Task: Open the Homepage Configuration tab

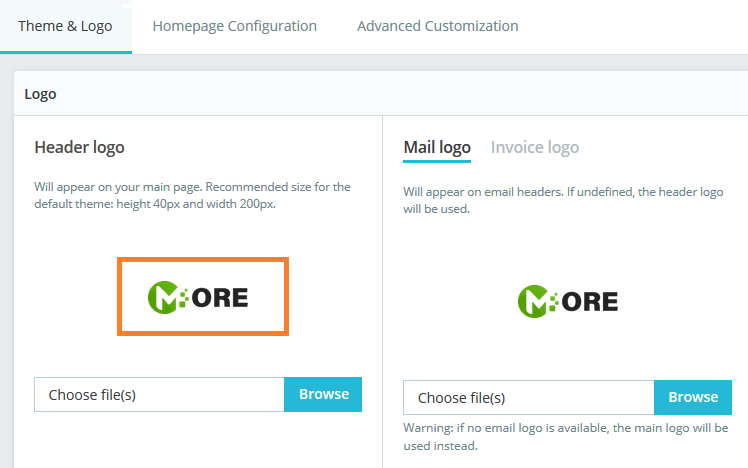Action: [x=234, y=26]
